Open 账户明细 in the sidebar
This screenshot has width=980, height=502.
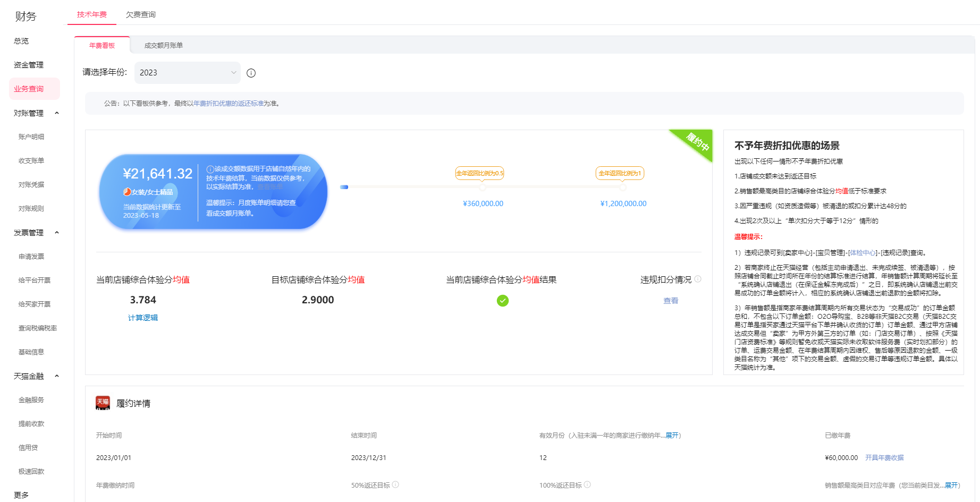[x=31, y=137]
